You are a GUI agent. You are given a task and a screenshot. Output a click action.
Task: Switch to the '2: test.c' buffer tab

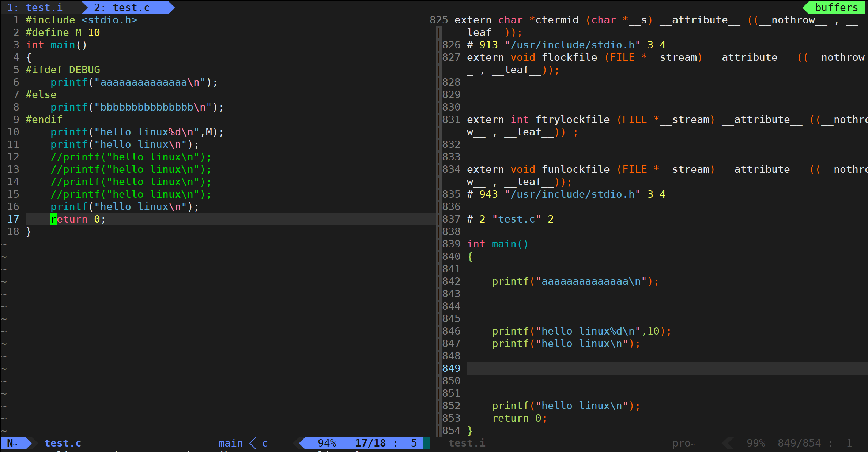pos(122,7)
